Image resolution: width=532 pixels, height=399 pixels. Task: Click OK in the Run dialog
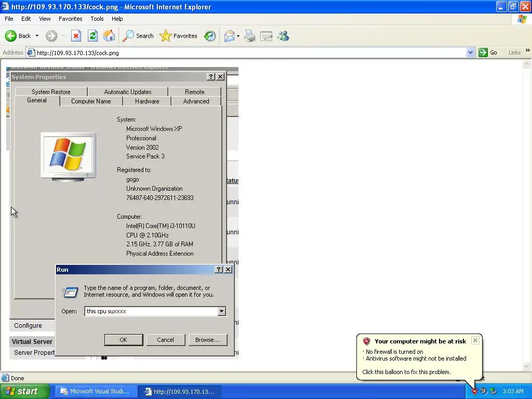[124, 340]
